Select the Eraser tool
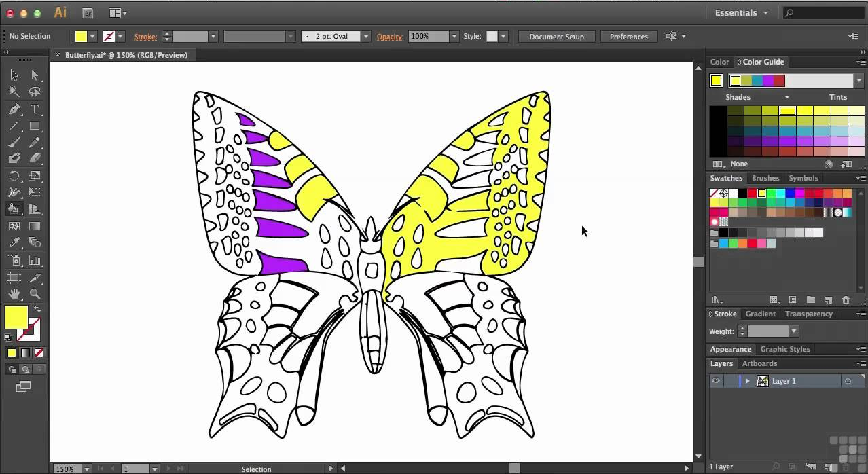The image size is (868, 474). click(x=35, y=159)
